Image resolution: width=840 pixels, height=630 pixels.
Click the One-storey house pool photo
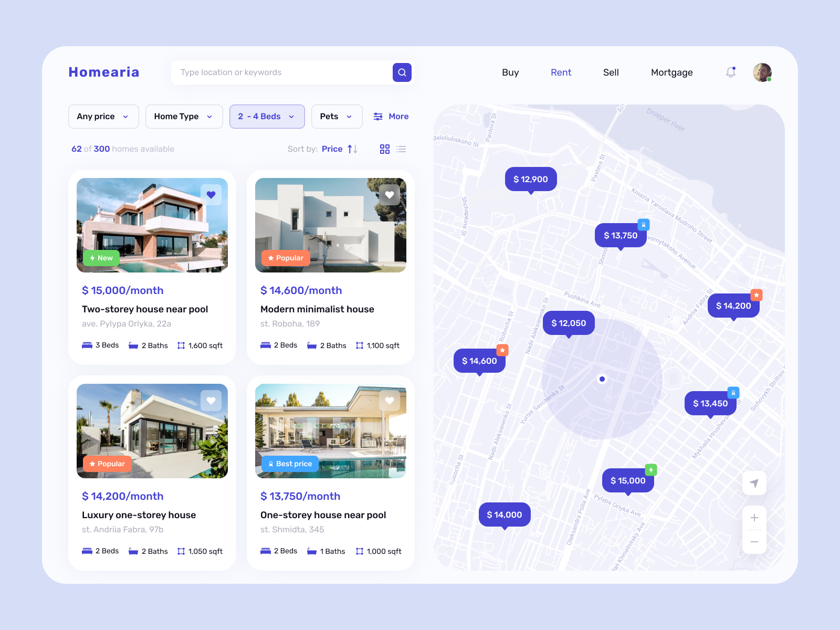tap(331, 431)
